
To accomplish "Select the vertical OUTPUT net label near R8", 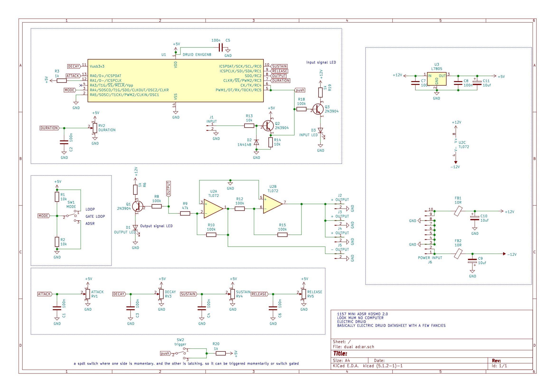I will click(x=169, y=189).
